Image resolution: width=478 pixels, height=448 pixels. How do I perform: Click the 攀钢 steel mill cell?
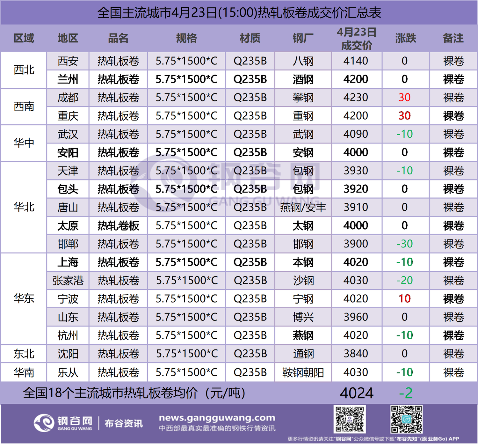(303, 98)
